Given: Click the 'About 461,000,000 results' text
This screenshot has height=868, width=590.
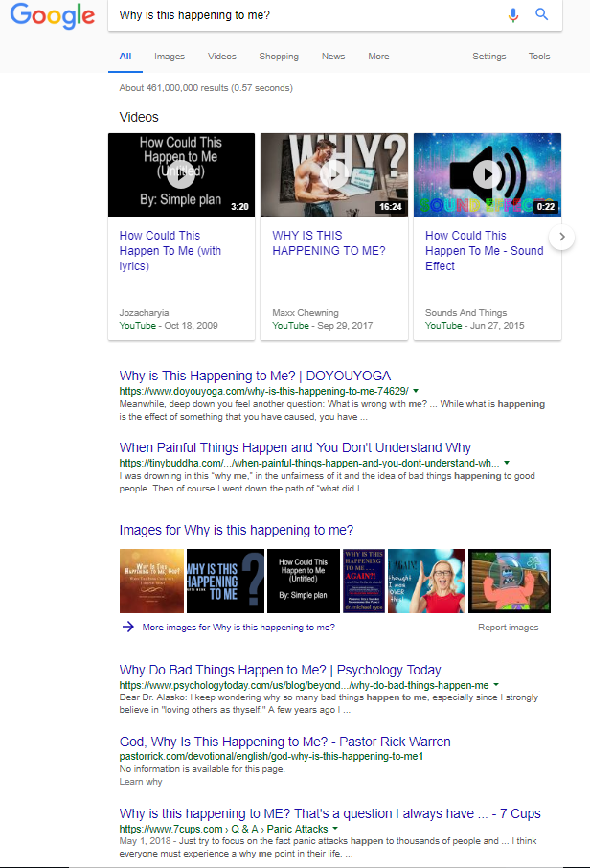Looking at the screenshot, I should pyautogui.click(x=206, y=88).
